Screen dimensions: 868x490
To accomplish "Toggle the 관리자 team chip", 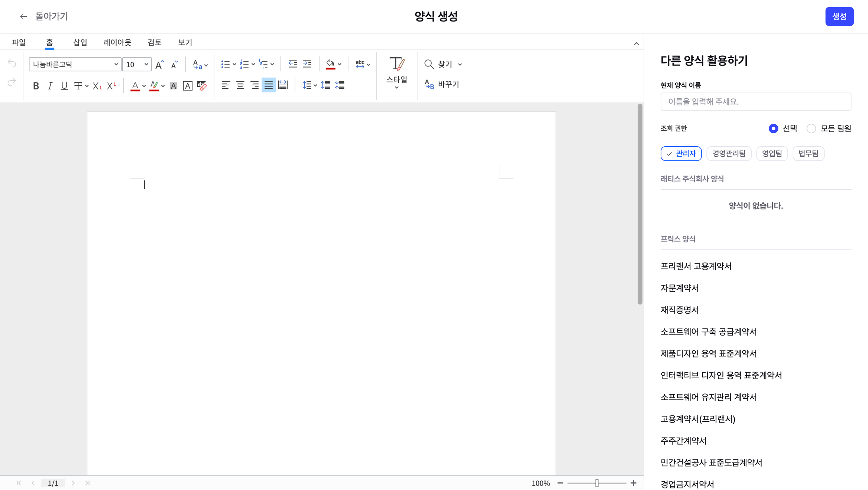I will pos(681,153).
